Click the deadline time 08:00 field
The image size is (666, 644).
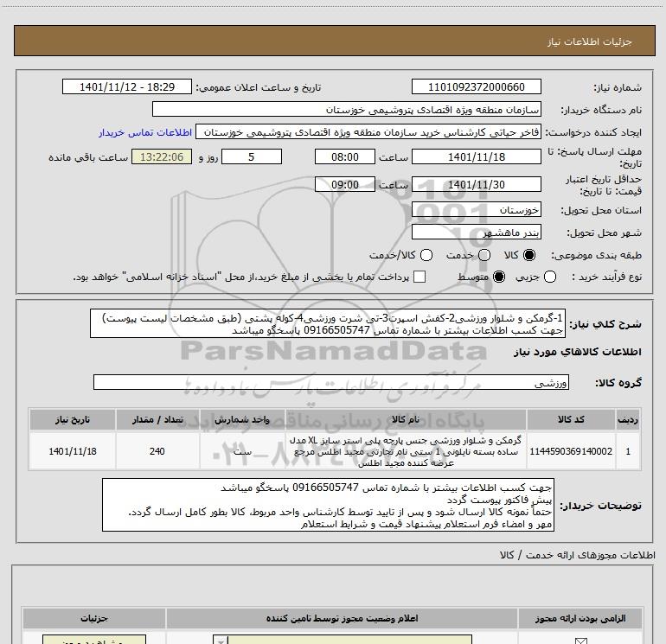pos(345,156)
